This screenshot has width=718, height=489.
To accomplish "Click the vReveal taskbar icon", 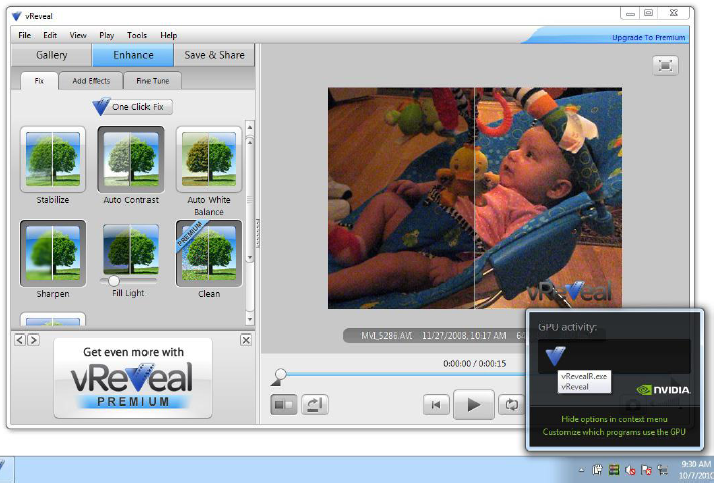I will [4, 468].
